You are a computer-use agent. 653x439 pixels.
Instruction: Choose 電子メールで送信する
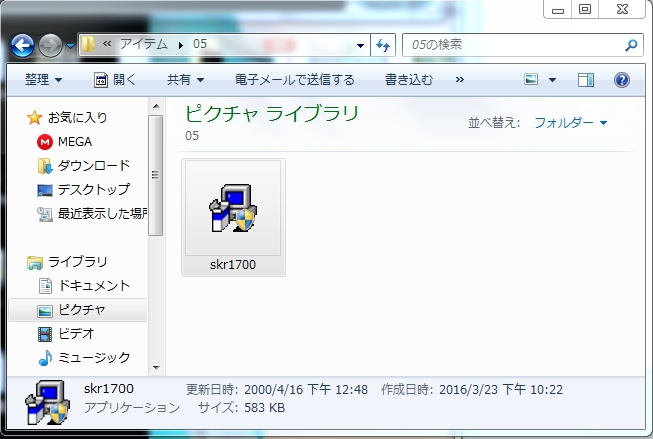click(294, 79)
